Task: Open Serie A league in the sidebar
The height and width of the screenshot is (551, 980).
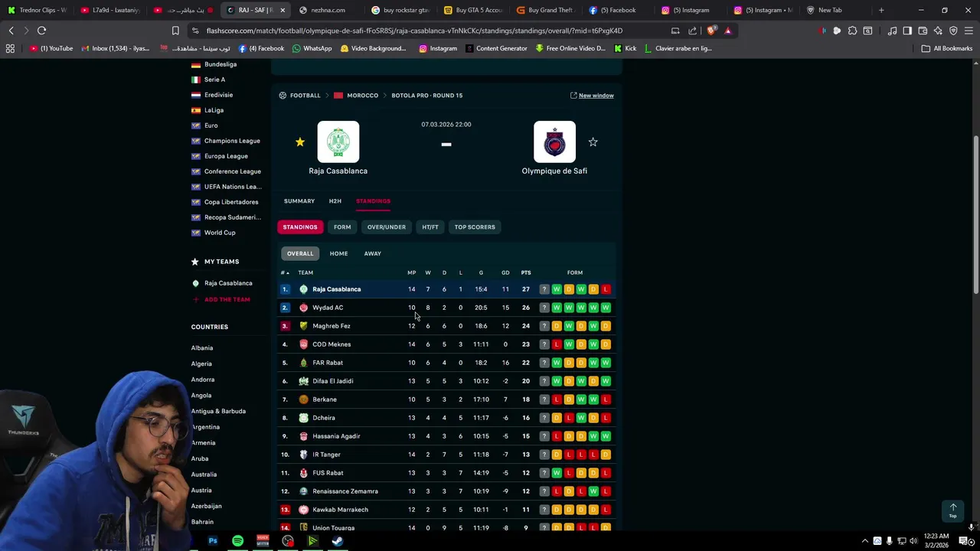Action: 214,80
